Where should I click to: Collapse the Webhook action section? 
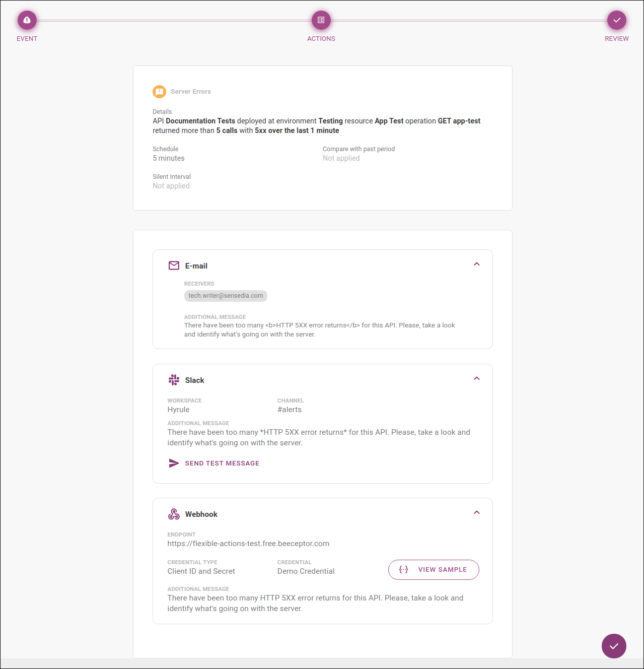click(x=476, y=512)
